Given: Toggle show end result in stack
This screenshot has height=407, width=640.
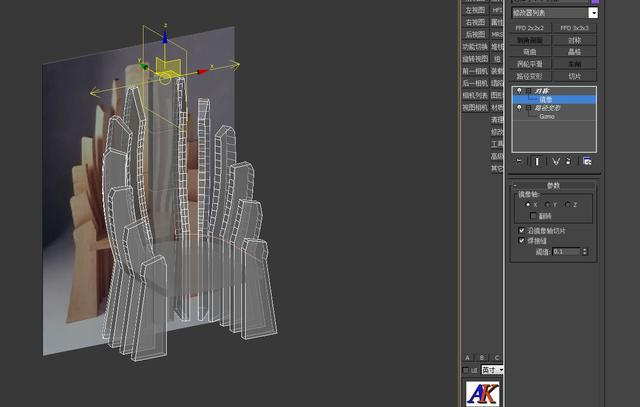Looking at the screenshot, I should pos(537,161).
